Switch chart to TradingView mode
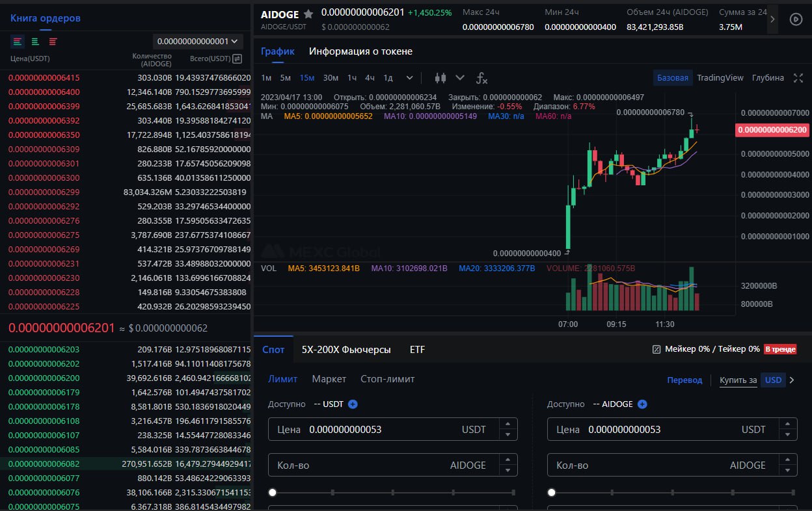 (x=720, y=78)
